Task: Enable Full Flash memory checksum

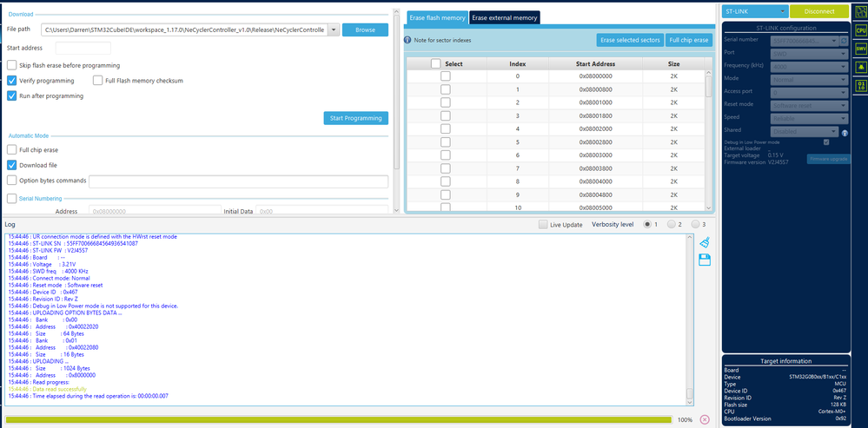Action: [98, 81]
